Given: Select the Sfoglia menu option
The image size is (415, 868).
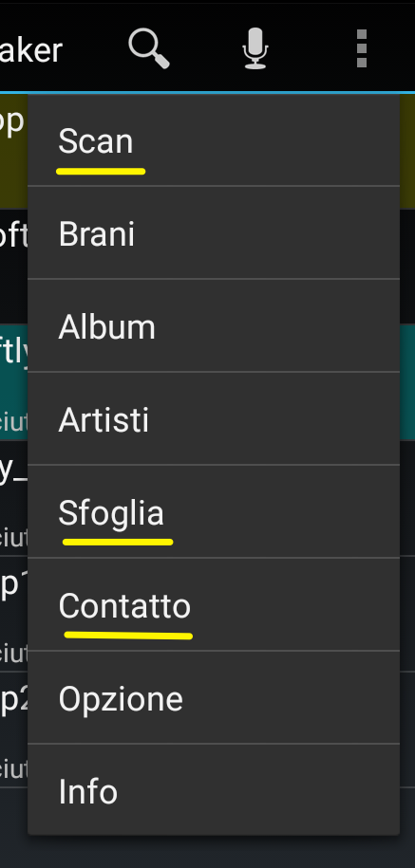Looking at the screenshot, I should (214, 512).
